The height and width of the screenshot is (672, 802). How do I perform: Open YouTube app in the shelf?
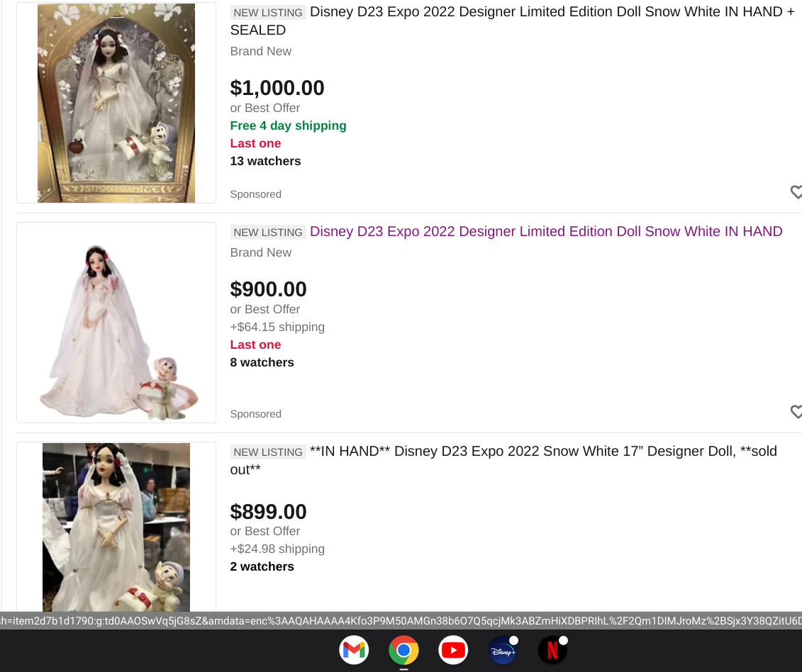(x=453, y=650)
